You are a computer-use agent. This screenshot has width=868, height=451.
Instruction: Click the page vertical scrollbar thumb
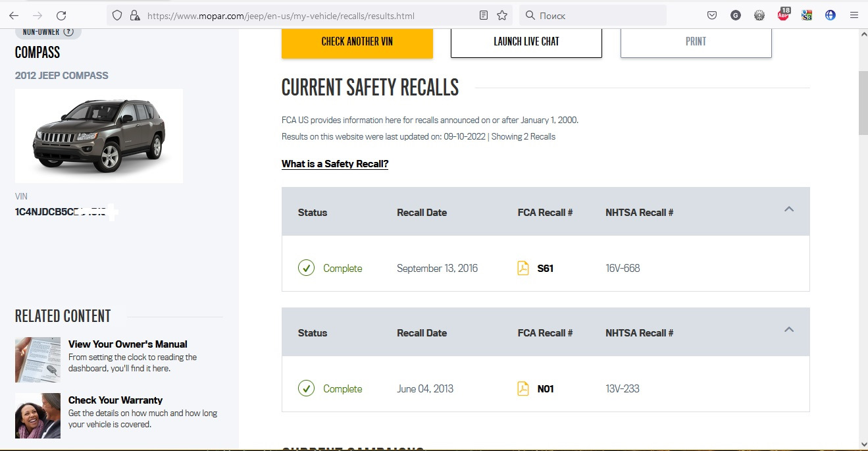click(x=863, y=102)
